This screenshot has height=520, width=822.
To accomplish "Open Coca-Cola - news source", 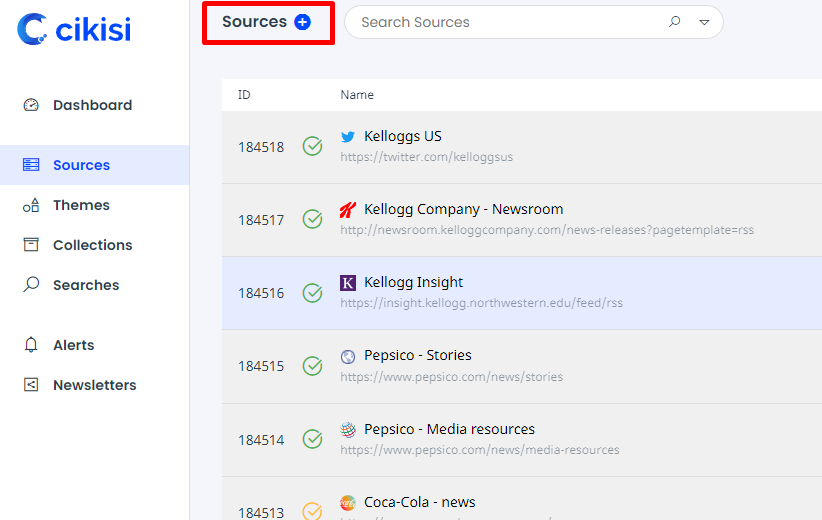I will (419, 502).
